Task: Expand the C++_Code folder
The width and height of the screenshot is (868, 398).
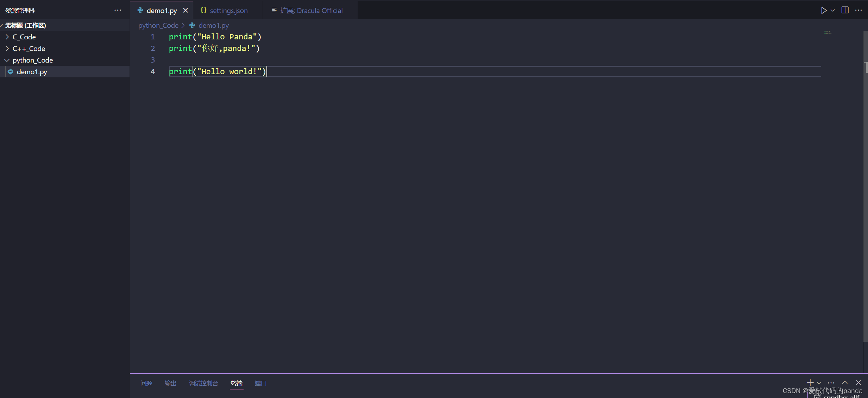Action: coord(29,49)
